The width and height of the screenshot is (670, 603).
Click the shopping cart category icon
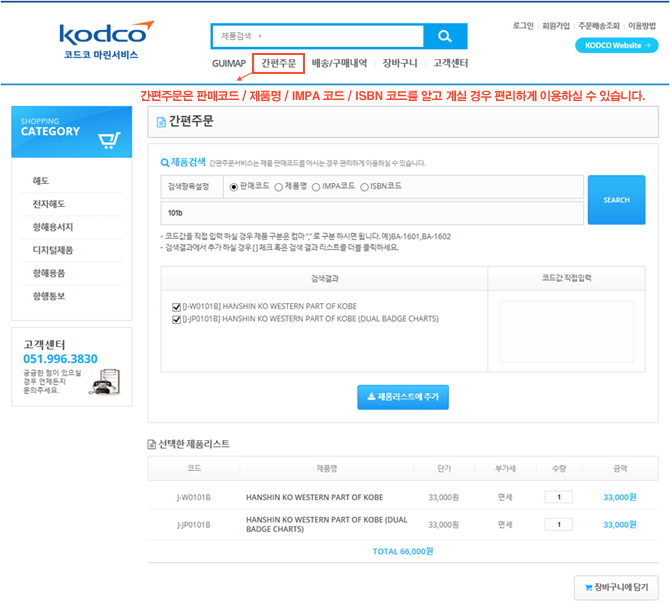tap(109, 140)
